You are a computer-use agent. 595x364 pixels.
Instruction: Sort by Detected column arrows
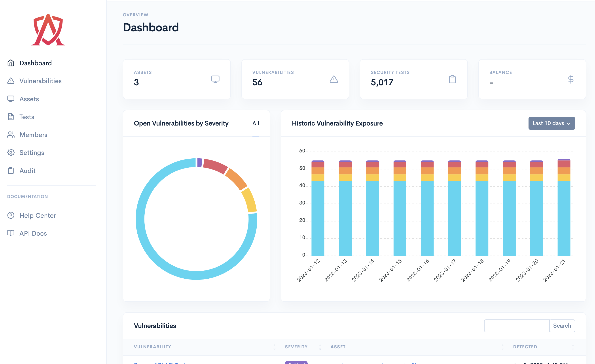(x=573, y=347)
